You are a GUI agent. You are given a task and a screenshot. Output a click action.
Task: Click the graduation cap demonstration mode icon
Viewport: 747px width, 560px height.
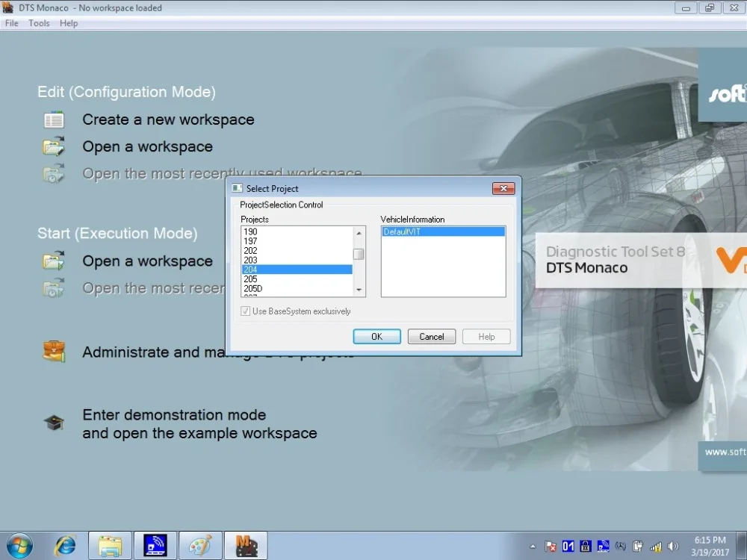(54, 423)
